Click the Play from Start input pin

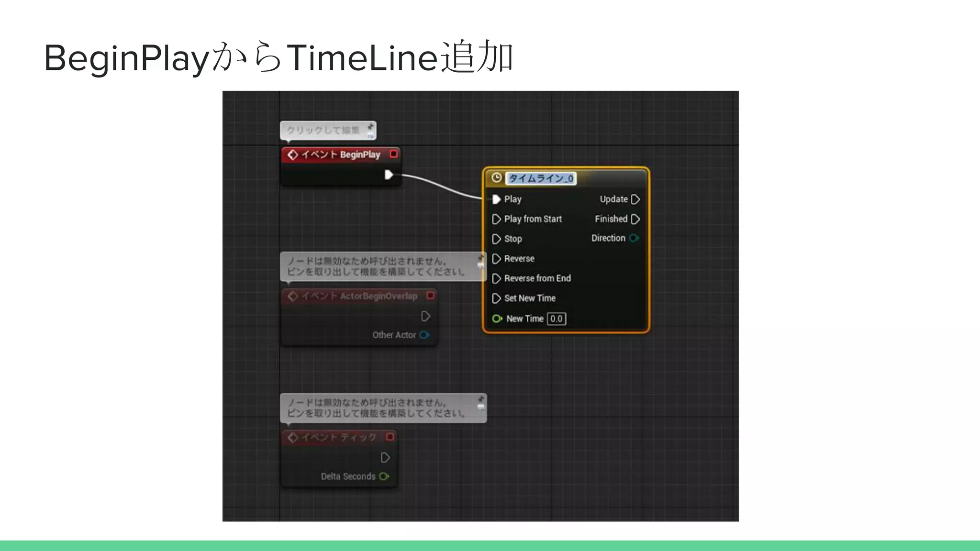click(x=496, y=219)
